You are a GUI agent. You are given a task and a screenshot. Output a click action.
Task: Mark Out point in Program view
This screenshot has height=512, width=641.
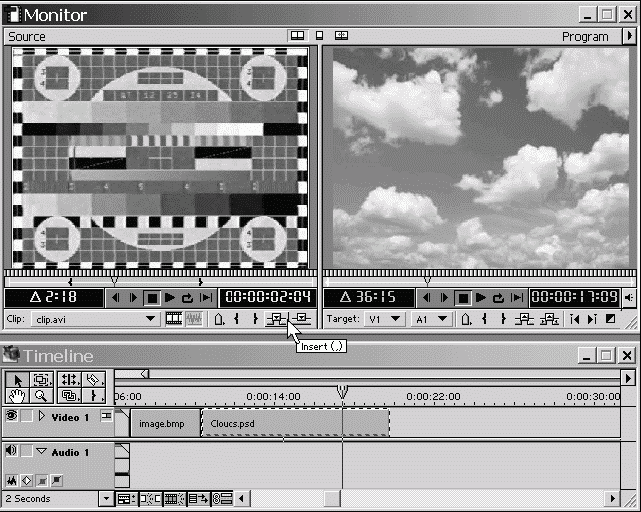503,319
